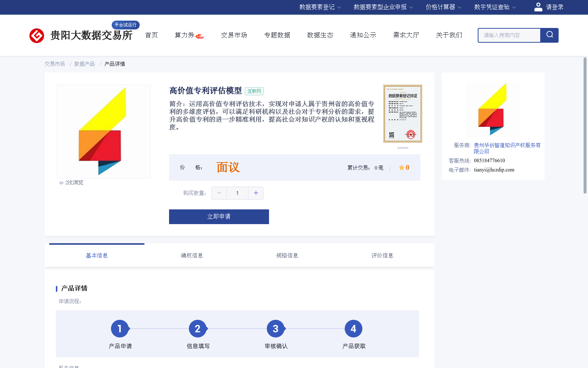Open 交易市场 menu item

pyautogui.click(x=234, y=35)
